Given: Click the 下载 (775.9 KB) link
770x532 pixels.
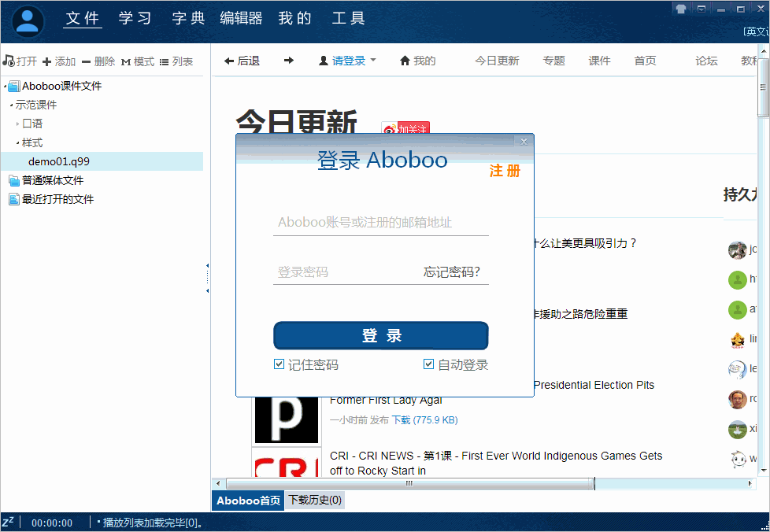Looking at the screenshot, I should point(424,420).
